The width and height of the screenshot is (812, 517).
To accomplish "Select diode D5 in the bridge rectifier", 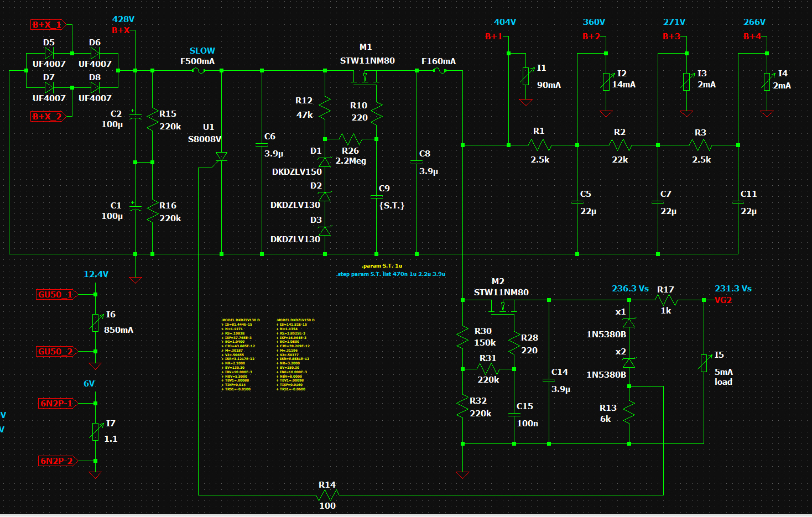I will 49,53.
